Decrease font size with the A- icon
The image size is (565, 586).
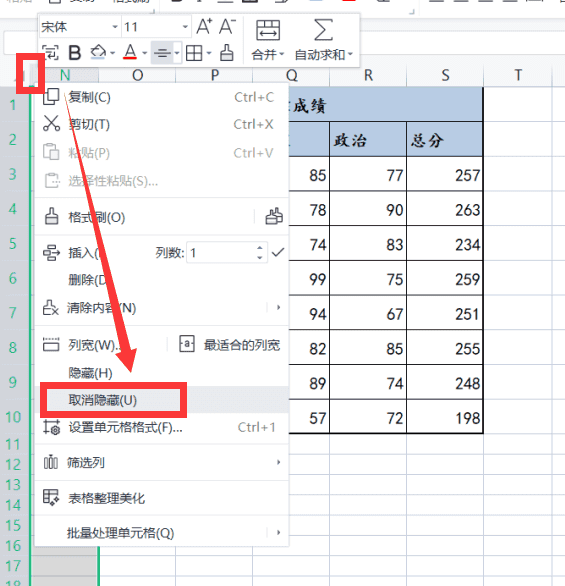coord(227,27)
